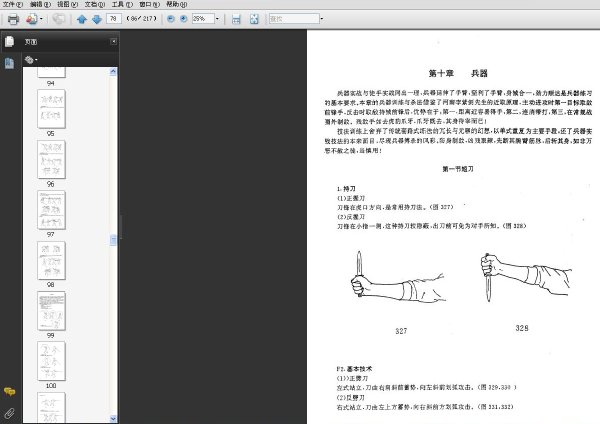Click the figure caption number 328

[522, 328]
